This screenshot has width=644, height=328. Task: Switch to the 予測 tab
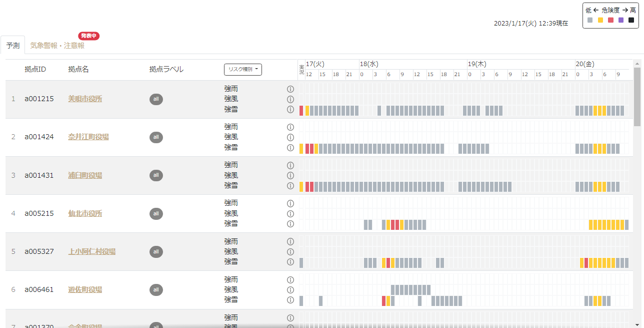(12, 46)
